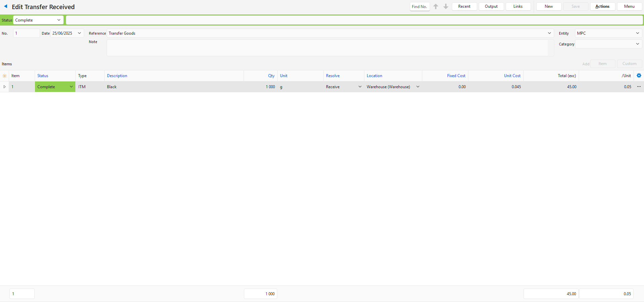Click the blue back arrow icon
644x302 pixels.
[x=6, y=6]
